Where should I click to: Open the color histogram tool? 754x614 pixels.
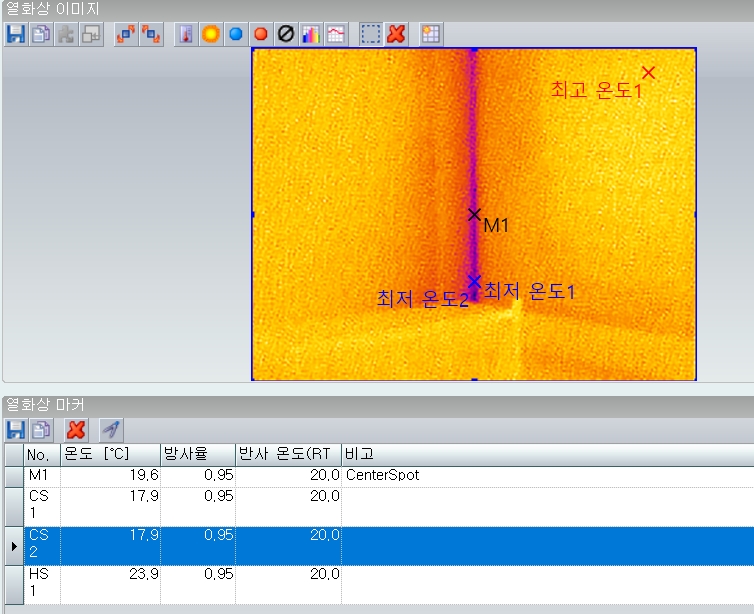[310, 34]
